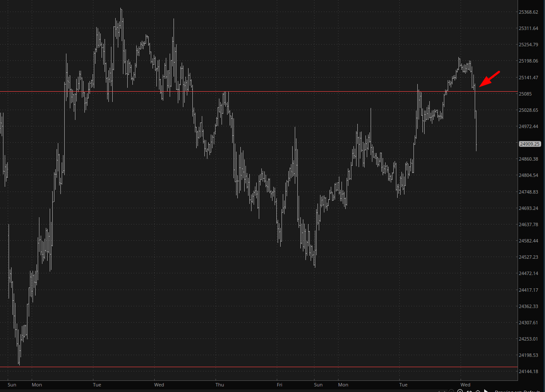Image resolution: width=545 pixels, height=392 pixels.
Task: Click the current price label 24909.25
Action: 530,144
